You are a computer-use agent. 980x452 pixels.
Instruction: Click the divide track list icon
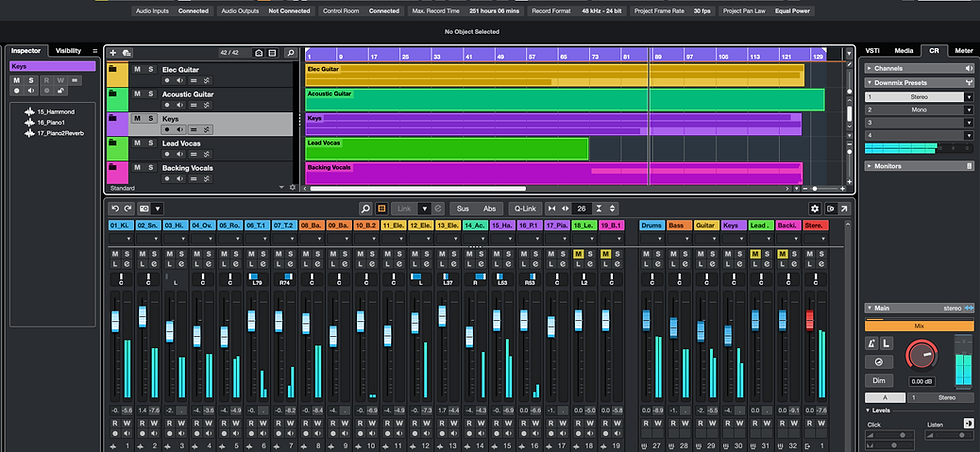coord(272,53)
